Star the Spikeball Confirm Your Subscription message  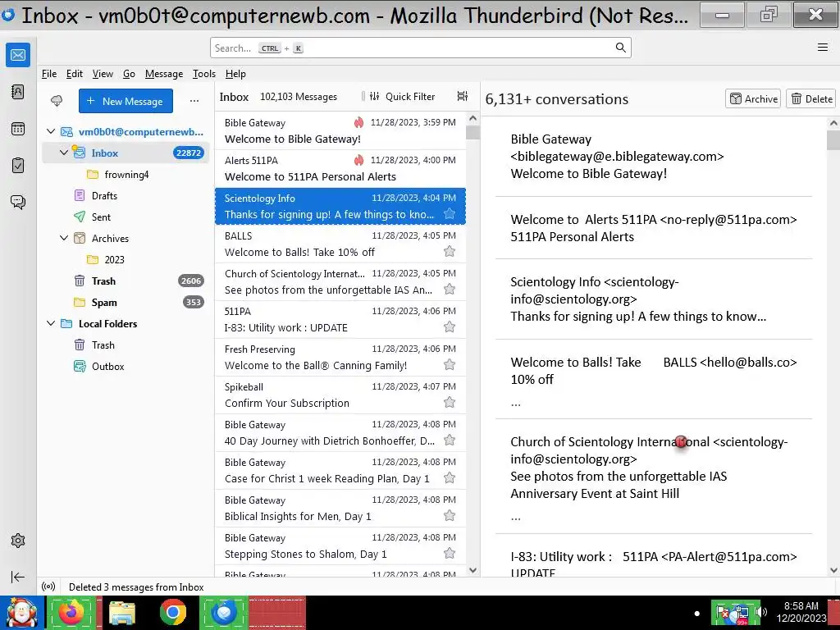click(x=450, y=402)
